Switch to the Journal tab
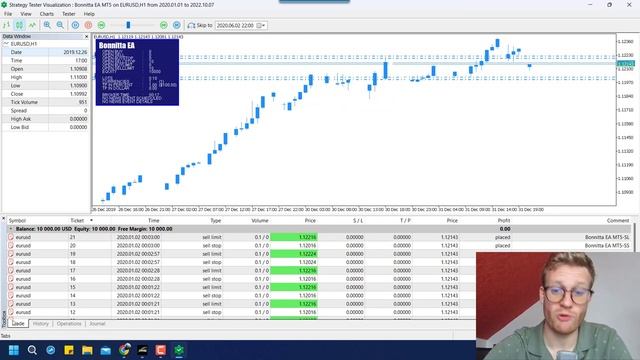This screenshot has height=360, width=640. (97, 323)
